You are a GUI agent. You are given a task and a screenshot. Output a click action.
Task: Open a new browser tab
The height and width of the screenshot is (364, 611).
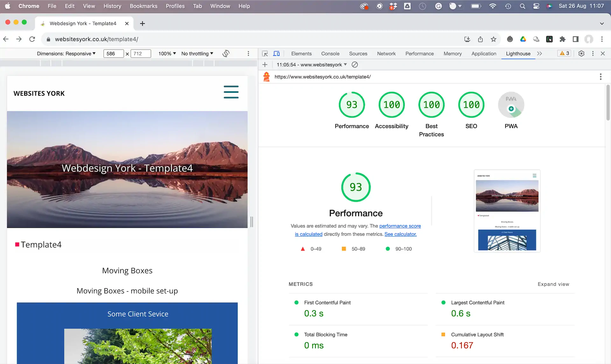coord(142,24)
